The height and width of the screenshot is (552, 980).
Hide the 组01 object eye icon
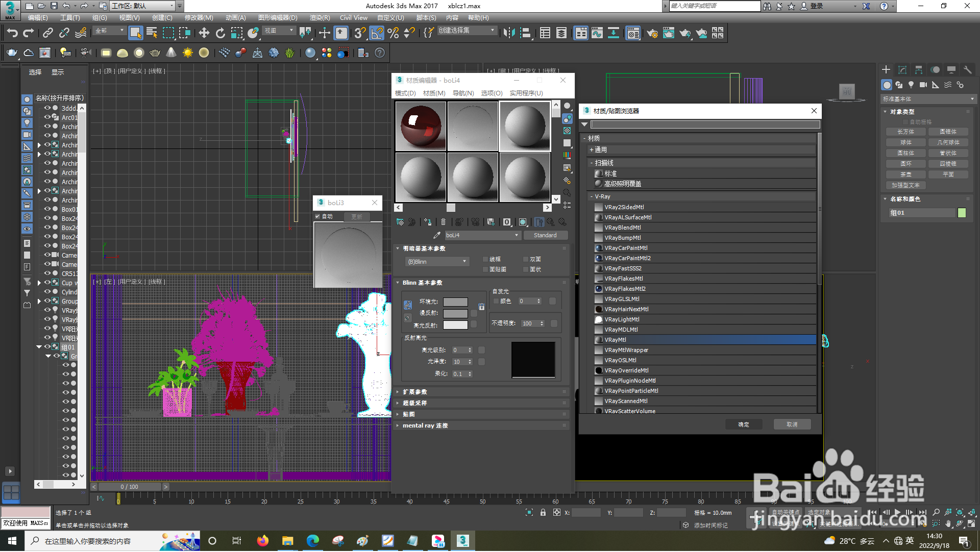pos(47,347)
